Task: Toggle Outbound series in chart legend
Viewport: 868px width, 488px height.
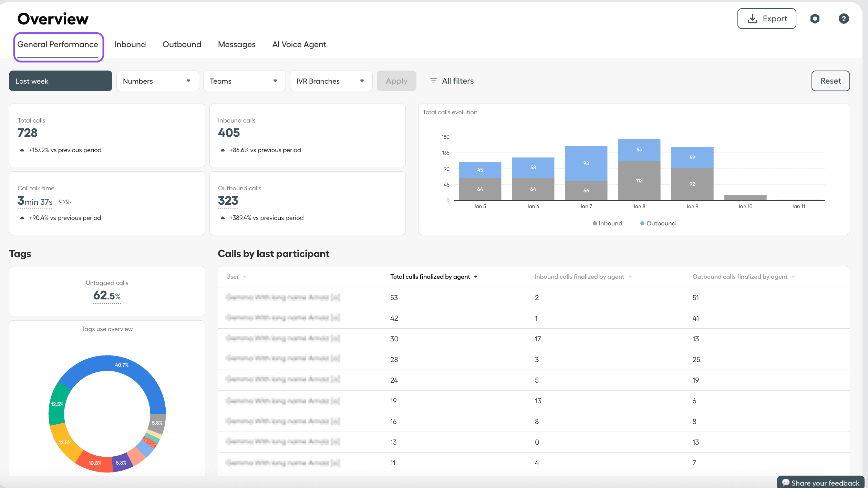Action: pos(658,223)
